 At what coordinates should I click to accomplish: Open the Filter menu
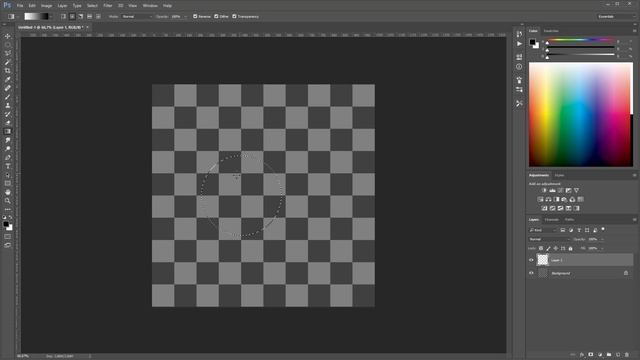(x=108, y=6)
